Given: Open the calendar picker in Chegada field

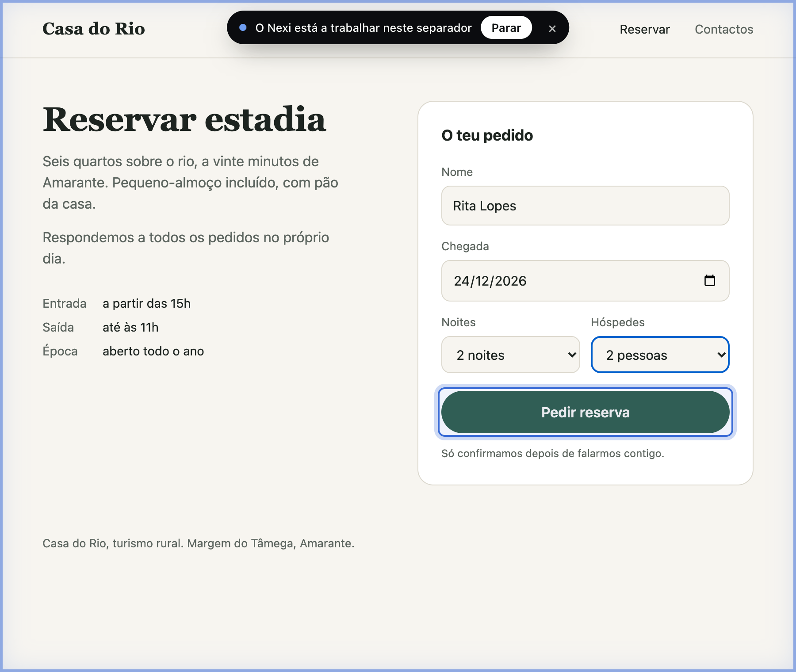Looking at the screenshot, I should pos(709,280).
